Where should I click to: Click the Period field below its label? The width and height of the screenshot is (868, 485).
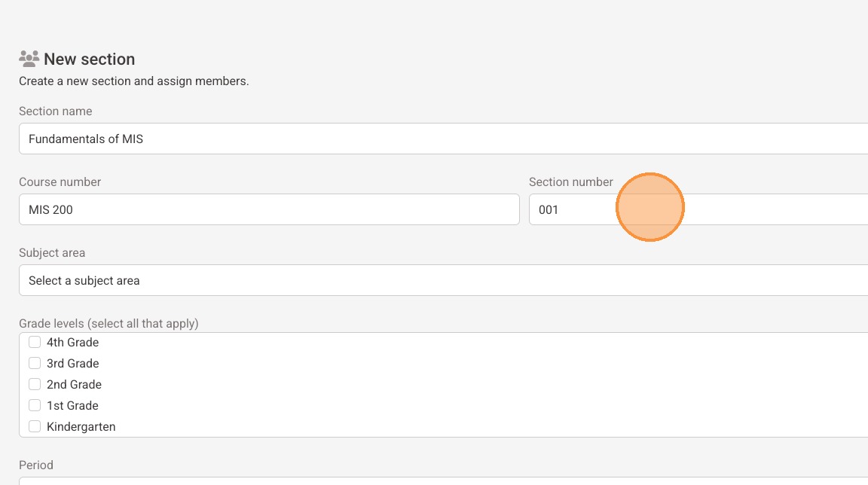point(443,480)
